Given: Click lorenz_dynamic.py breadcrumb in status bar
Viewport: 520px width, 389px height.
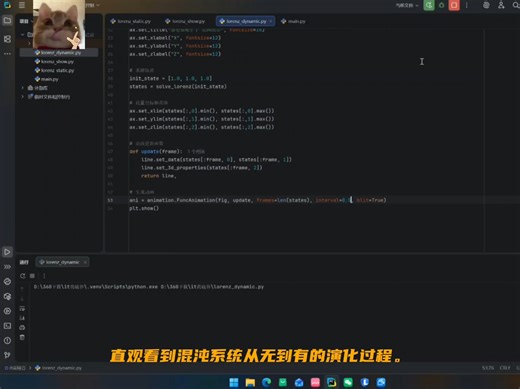Looking at the screenshot, I should [58, 368].
